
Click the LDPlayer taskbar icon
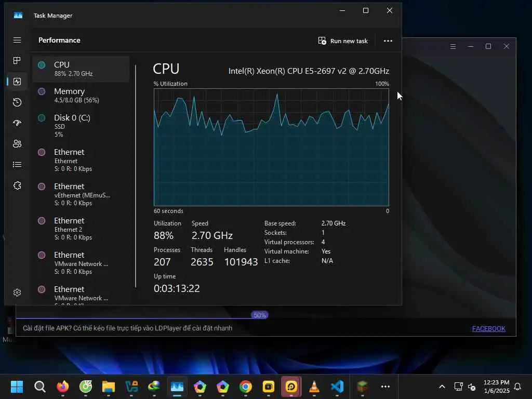pos(291,387)
